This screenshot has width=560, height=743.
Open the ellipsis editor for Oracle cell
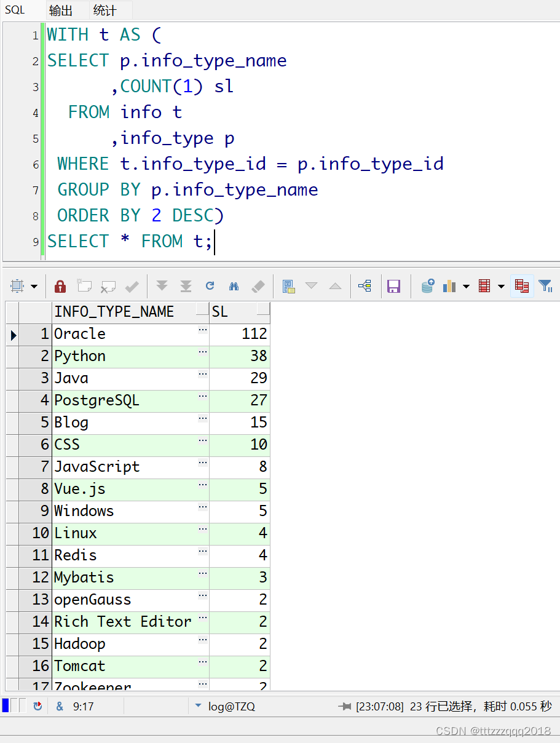tap(203, 330)
